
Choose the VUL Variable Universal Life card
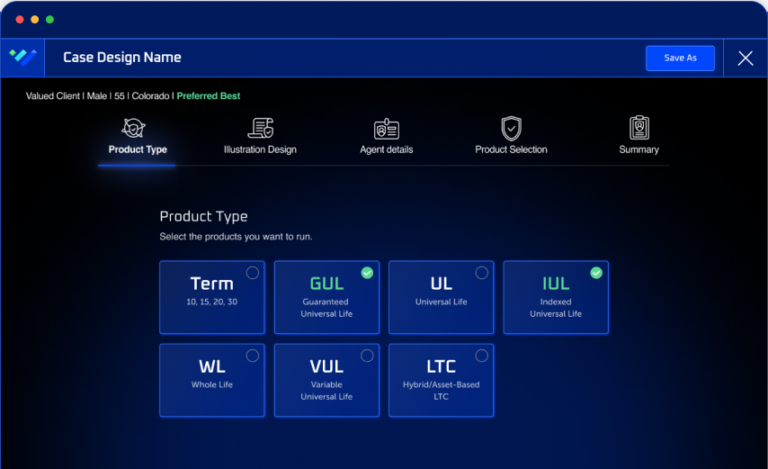pyautogui.click(x=326, y=380)
